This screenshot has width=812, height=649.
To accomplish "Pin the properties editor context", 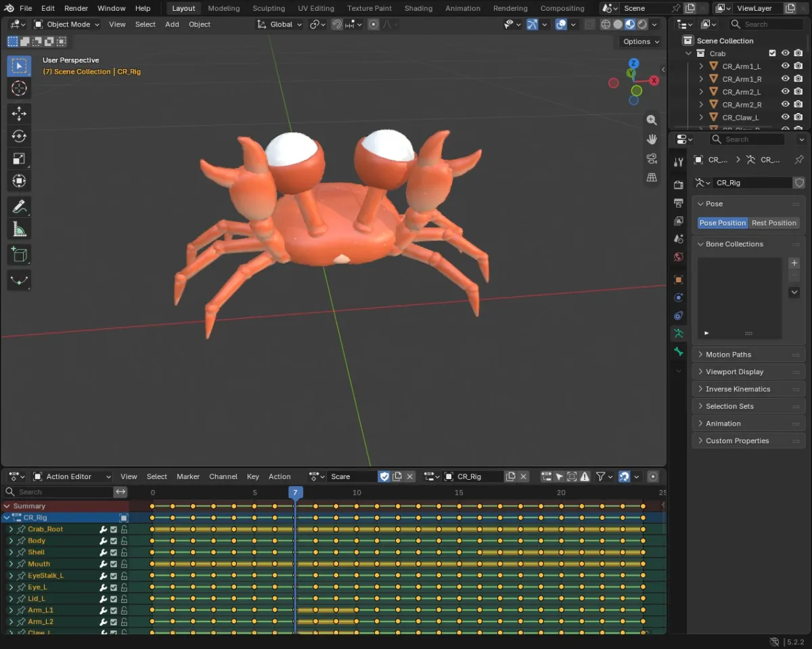I will coord(799,160).
